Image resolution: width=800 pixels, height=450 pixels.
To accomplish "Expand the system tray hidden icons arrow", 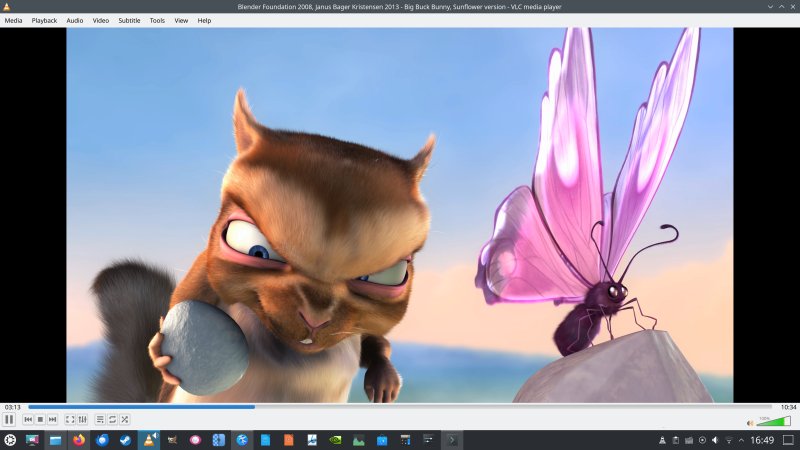I will pos(741,440).
